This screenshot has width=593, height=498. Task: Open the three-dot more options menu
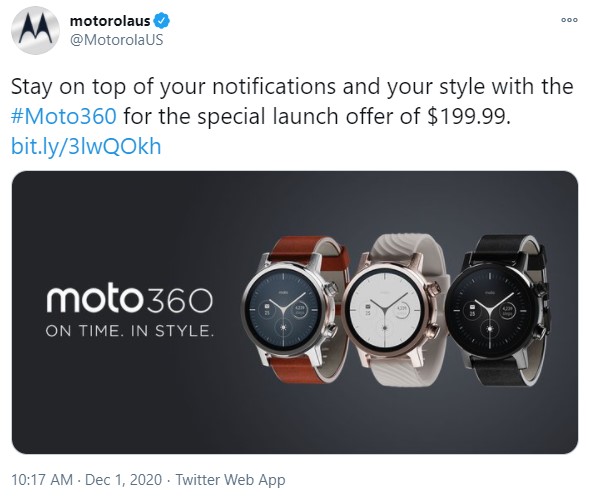click(x=569, y=20)
